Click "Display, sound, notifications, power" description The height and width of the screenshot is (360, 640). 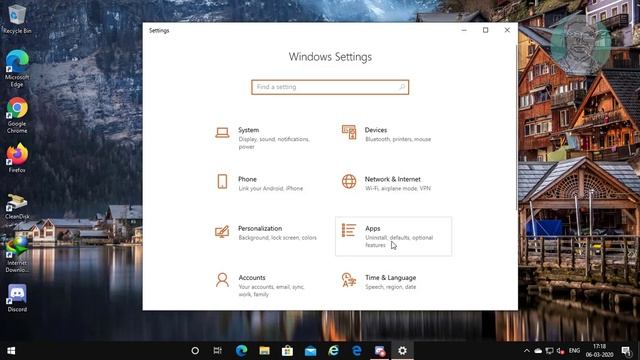[x=274, y=143]
